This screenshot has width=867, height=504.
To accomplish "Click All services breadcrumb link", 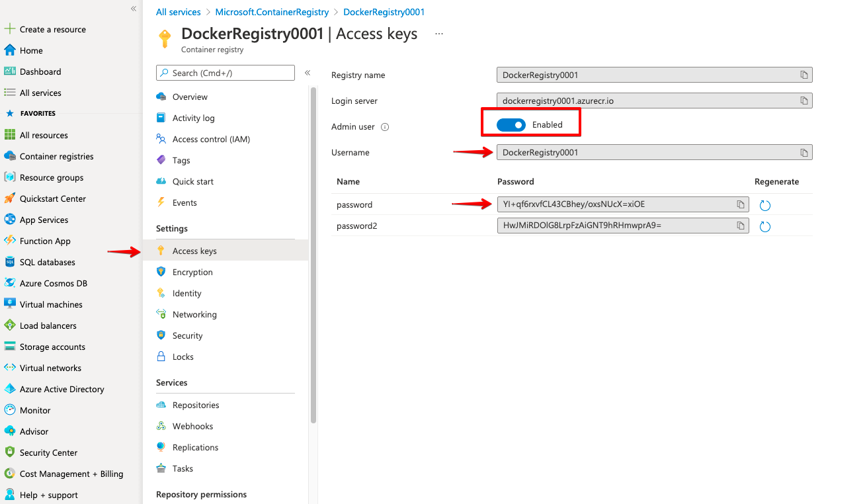I will pos(178,12).
